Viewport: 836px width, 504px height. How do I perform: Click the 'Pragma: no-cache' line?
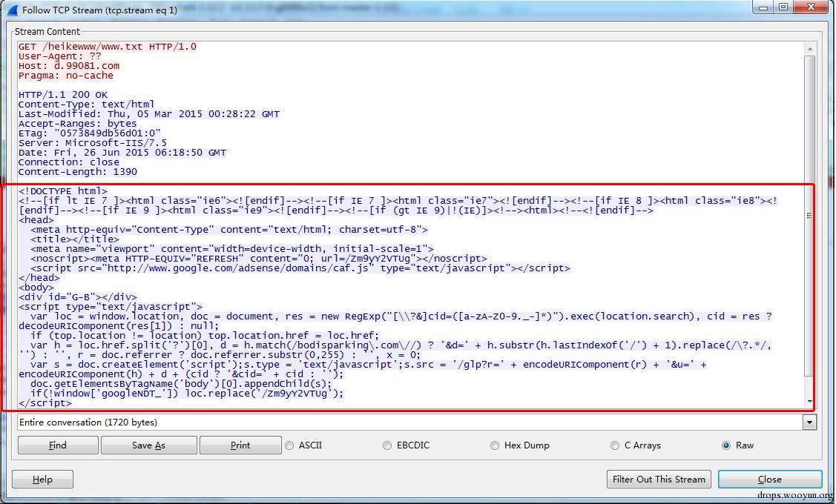pyautogui.click(x=65, y=76)
